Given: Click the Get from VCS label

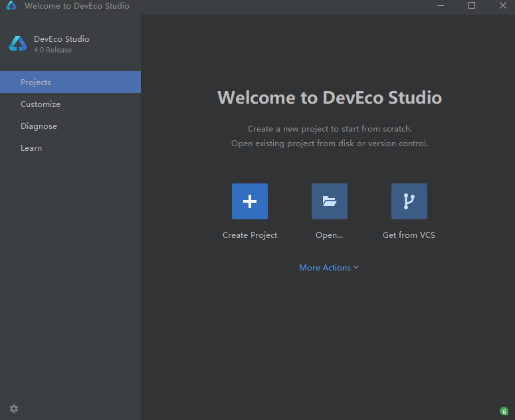Looking at the screenshot, I should click(409, 235).
